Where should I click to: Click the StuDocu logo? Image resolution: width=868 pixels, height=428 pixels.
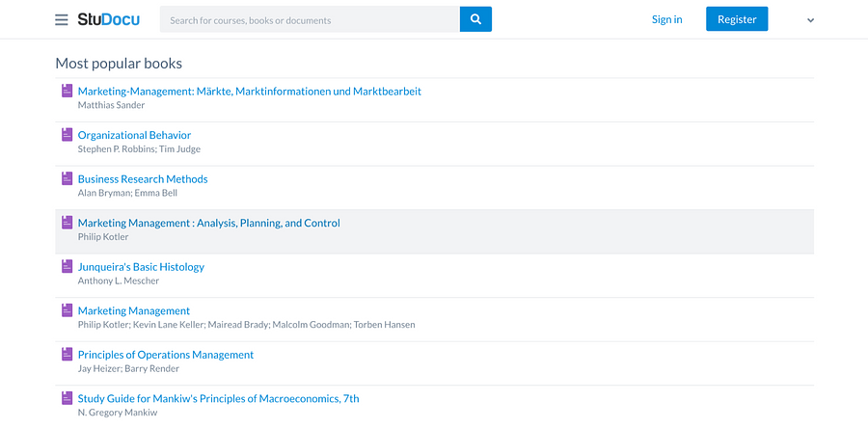[108, 19]
